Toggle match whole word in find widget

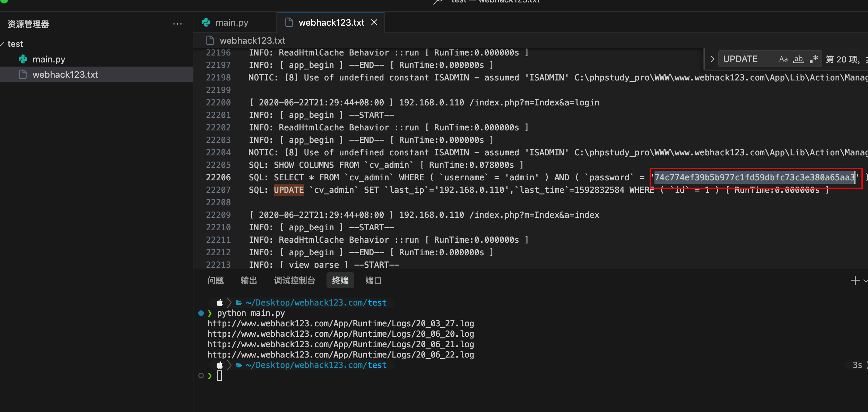(x=799, y=59)
